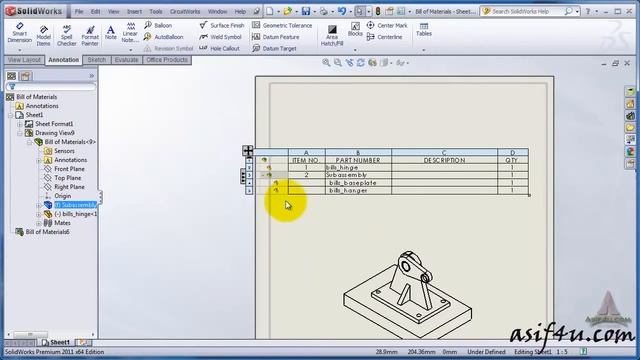This screenshot has height=360, width=640.
Task: Open the Geometric Tolerance tool
Action: pyautogui.click(x=282, y=25)
